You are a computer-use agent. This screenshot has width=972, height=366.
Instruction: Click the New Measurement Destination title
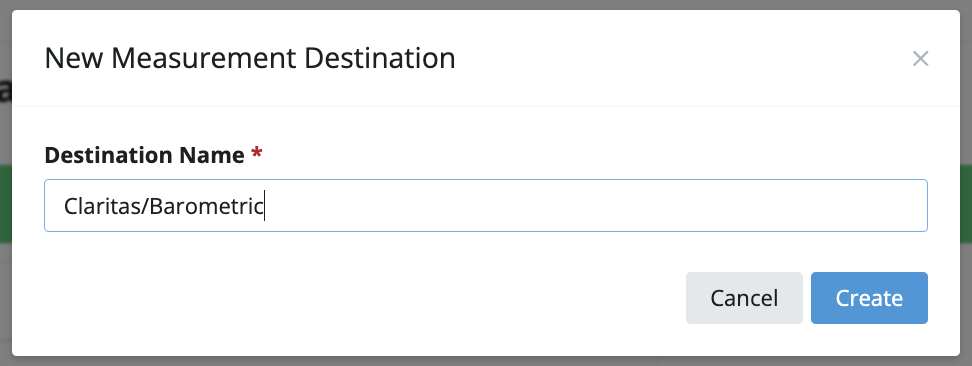(250, 59)
